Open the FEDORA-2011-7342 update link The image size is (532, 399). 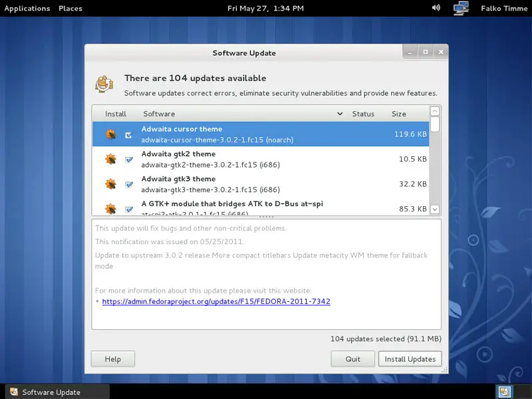tap(216, 301)
